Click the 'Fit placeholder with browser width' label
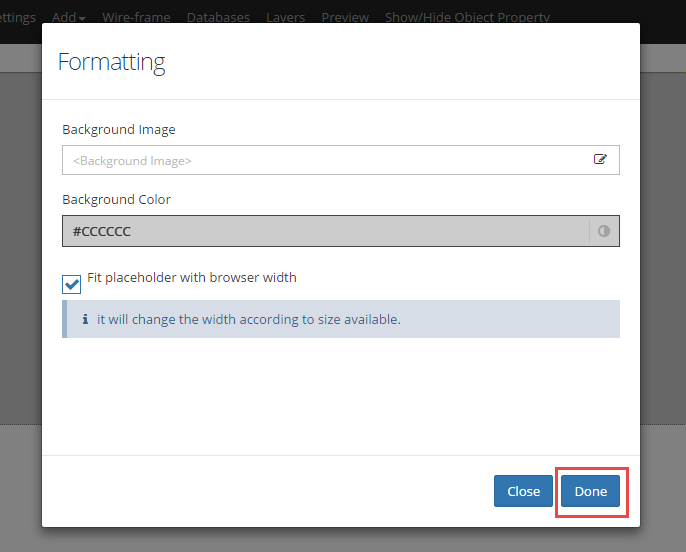The width and height of the screenshot is (686, 552). click(x=192, y=277)
